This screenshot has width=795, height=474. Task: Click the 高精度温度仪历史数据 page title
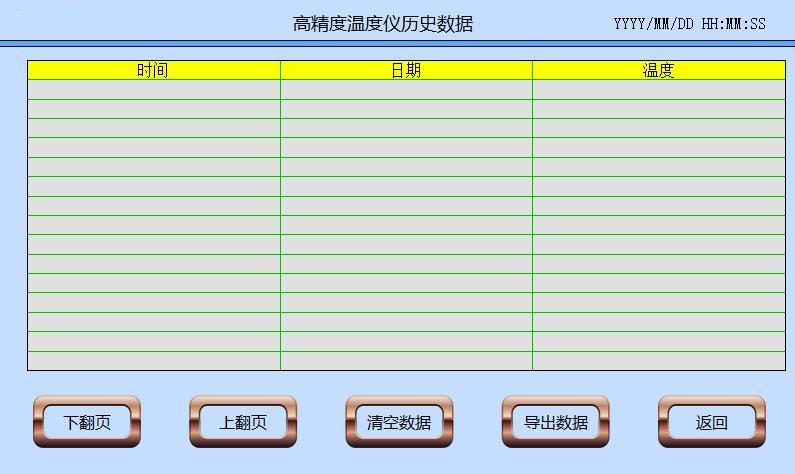383,24
